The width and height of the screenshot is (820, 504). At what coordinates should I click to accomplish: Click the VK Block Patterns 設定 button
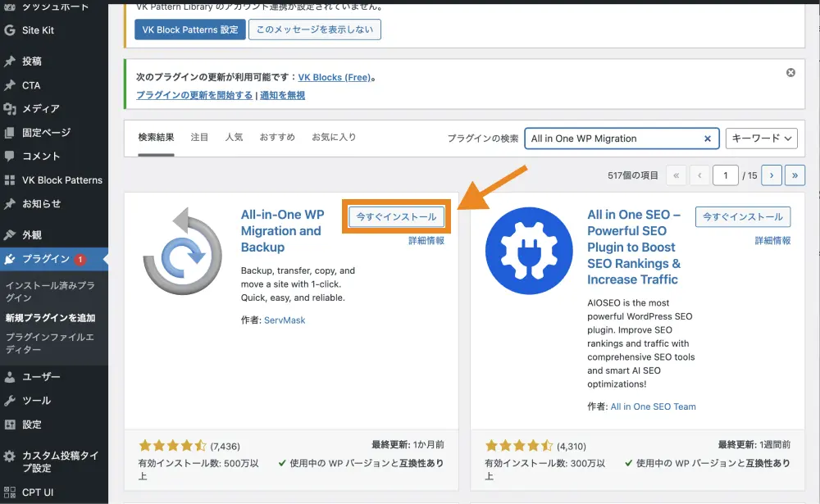(190, 30)
